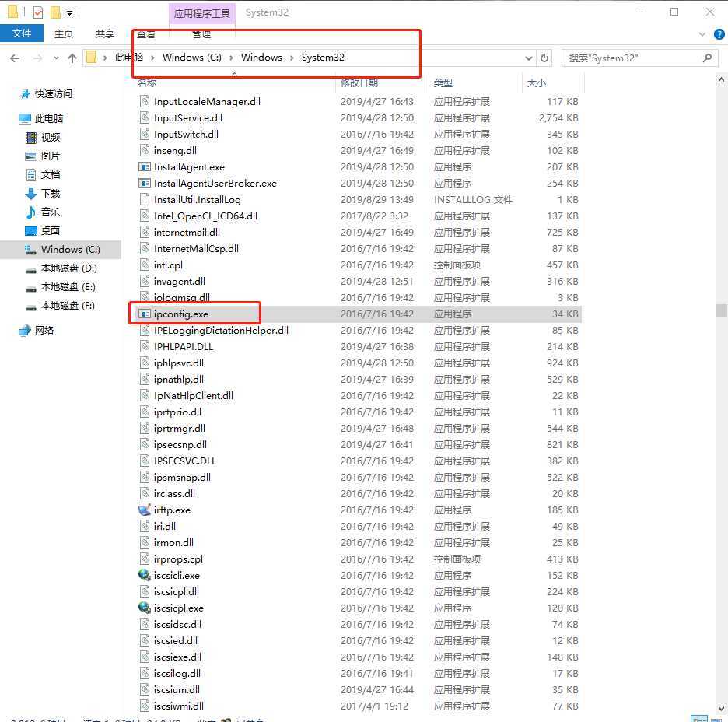Click Windows (C:) in the address breadcrumb
728x722 pixels.
click(192, 58)
